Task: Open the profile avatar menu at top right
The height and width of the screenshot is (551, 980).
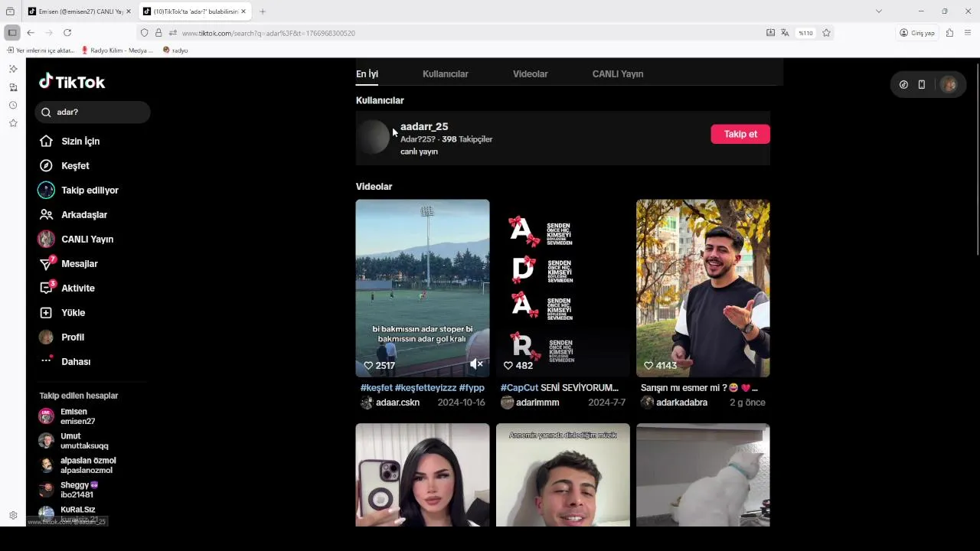Action: pos(949,85)
